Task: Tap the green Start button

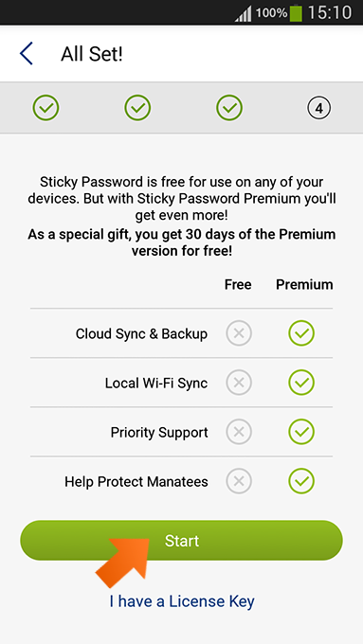Action: 181,541
